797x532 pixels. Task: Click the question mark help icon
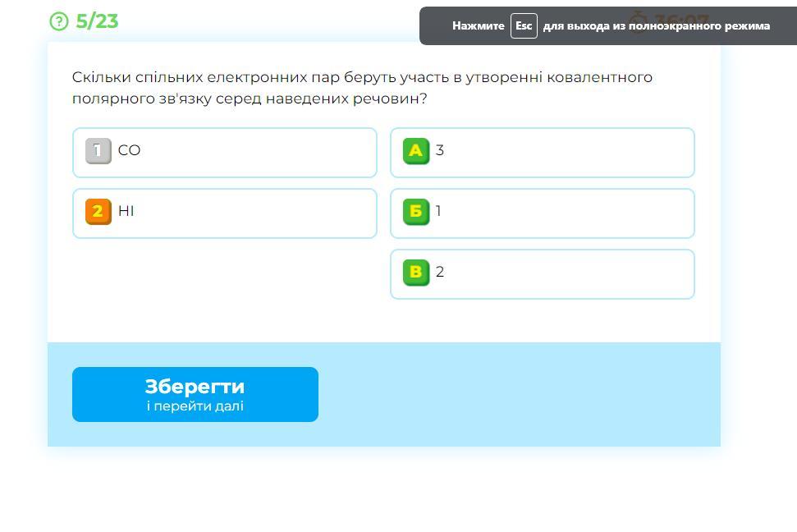[x=59, y=21]
